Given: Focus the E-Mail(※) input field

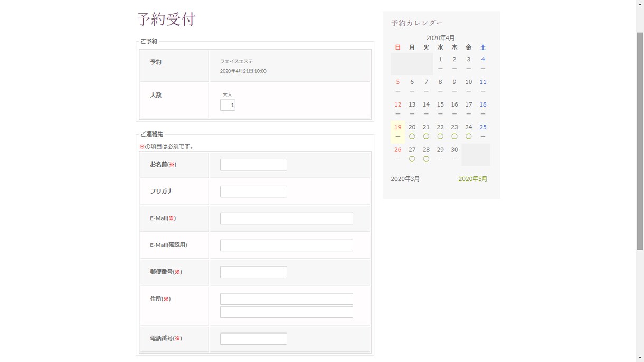Looking at the screenshot, I should (x=286, y=218).
